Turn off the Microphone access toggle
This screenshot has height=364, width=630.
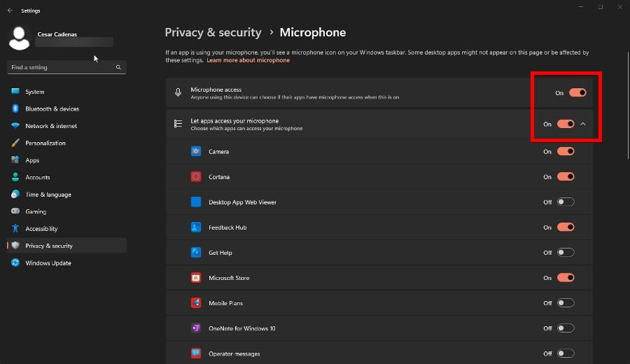pyautogui.click(x=577, y=93)
